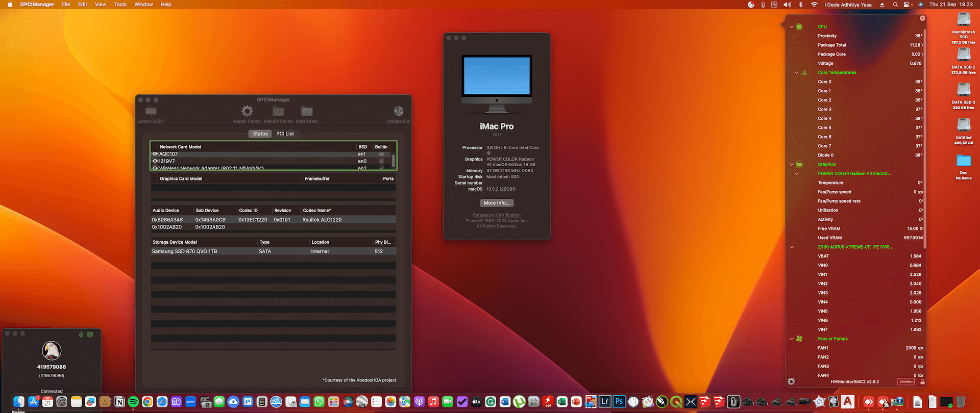Open the Apple menu
The width and height of the screenshot is (980, 413).
tap(10, 5)
